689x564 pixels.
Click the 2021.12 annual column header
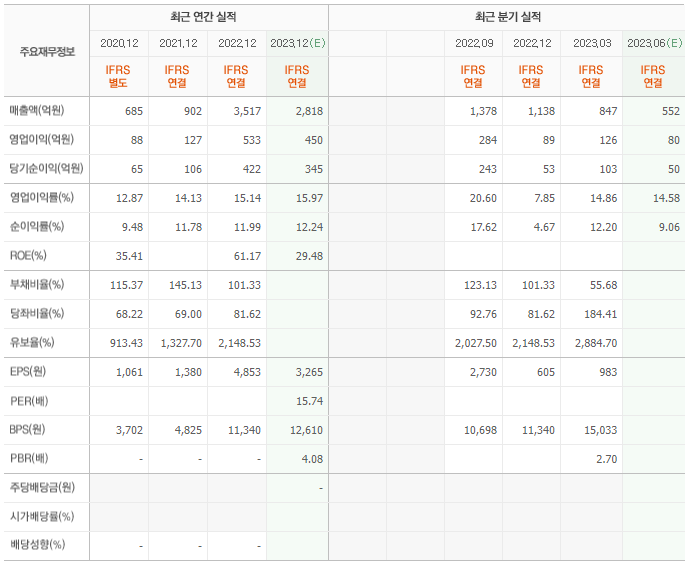point(178,43)
